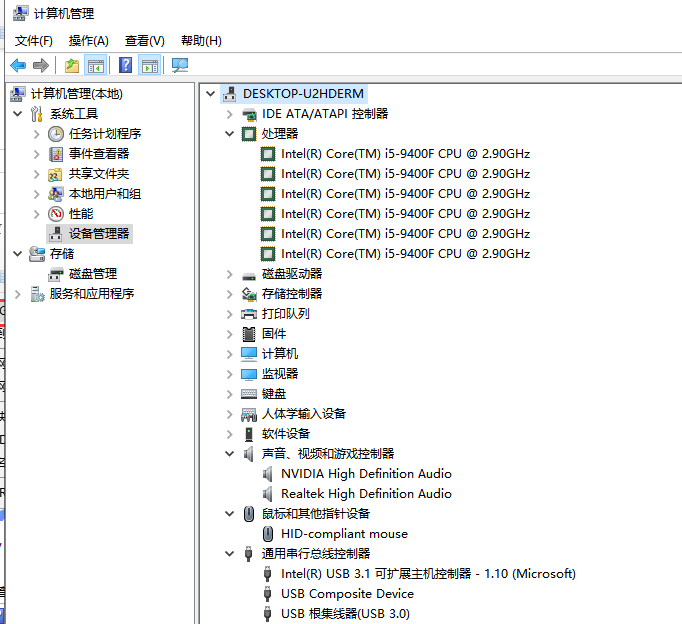The height and width of the screenshot is (624, 682).
Task: Collapse the 系统工具 tree node
Action: click(x=18, y=114)
